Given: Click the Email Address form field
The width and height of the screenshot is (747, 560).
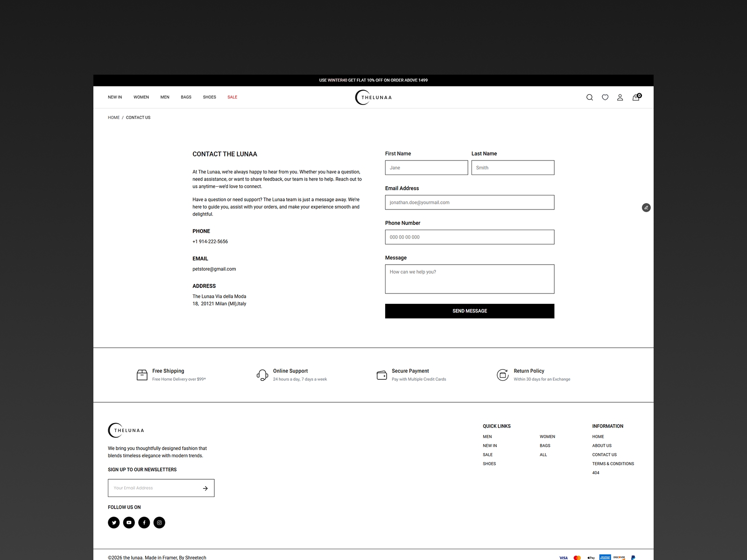Looking at the screenshot, I should tap(469, 202).
